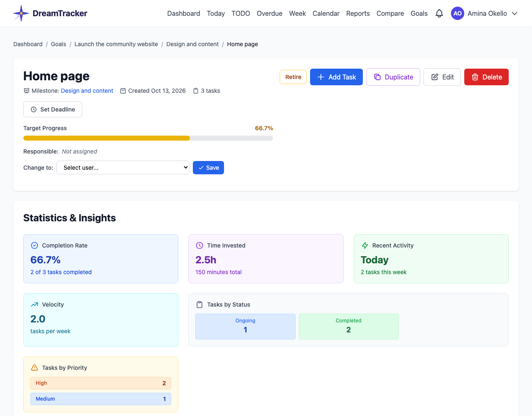Switch to the Week view
This screenshot has width=532, height=416.
pos(298,13)
